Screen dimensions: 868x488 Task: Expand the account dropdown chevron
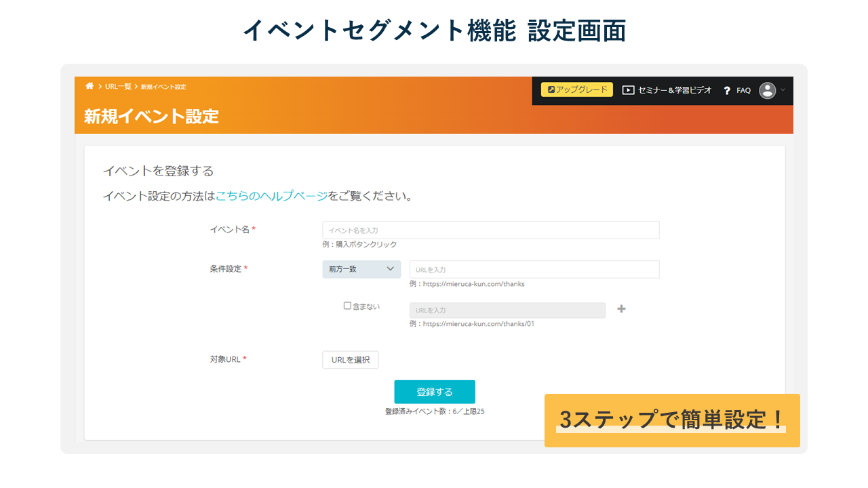click(x=783, y=89)
